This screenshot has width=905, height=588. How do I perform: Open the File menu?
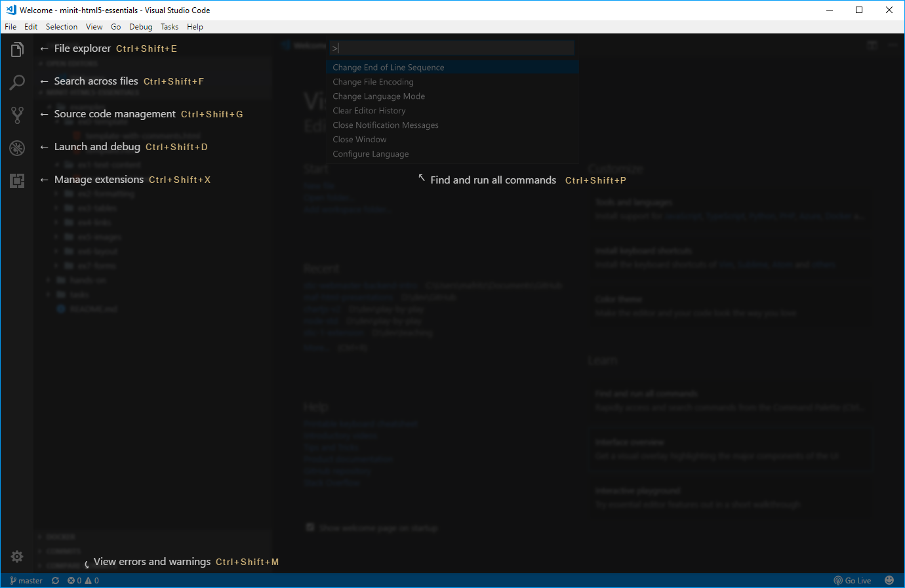tap(10, 27)
